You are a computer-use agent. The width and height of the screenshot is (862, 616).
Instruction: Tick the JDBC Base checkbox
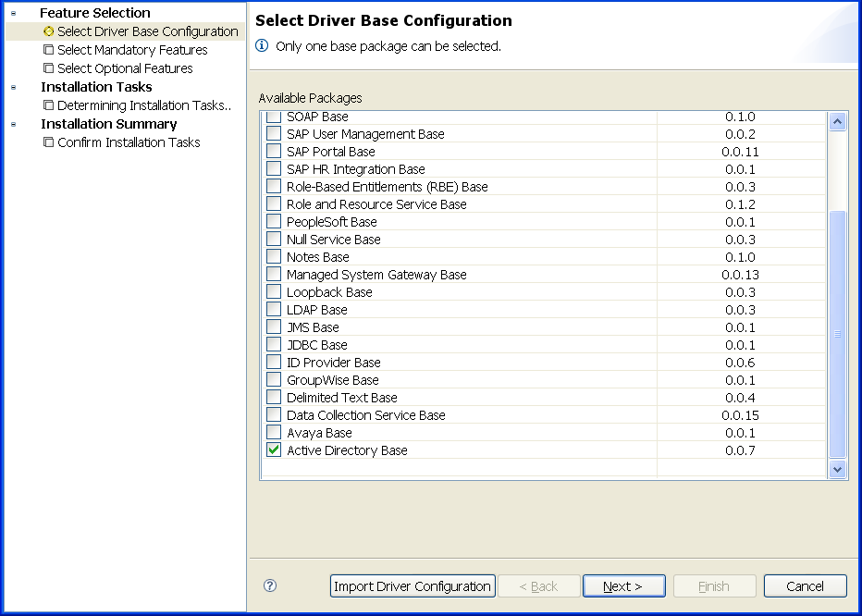click(x=274, y=344)
